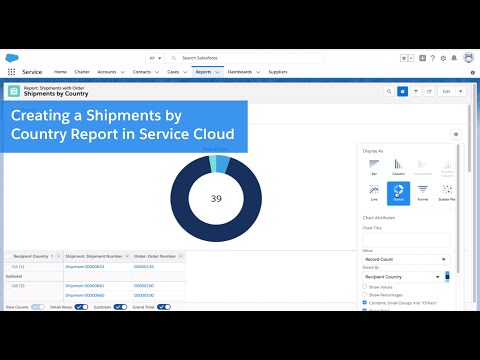The image size is (480, 360).
Task: Toggle the Subtotals switch
Action: (120, 307)
